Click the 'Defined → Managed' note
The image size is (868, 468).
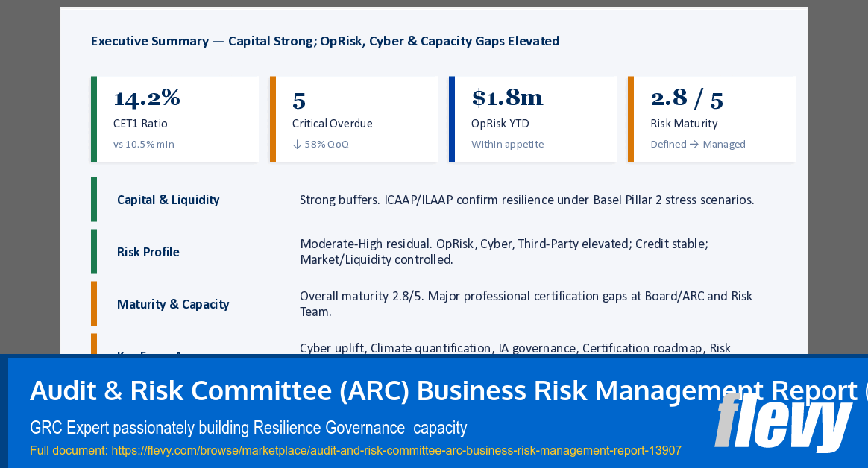[697, 145]
